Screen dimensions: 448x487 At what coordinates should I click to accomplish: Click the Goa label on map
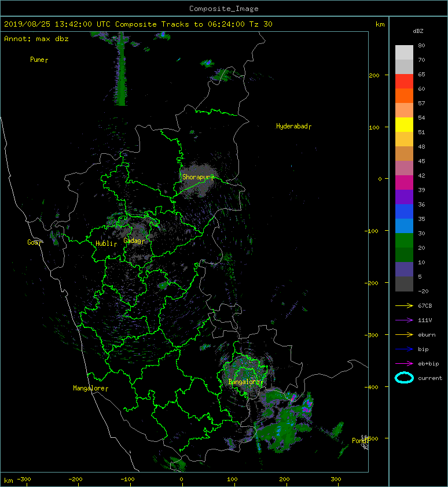34,242
